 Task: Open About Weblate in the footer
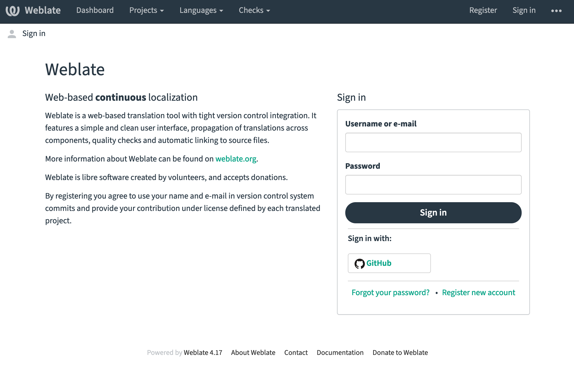click(253, 353)
